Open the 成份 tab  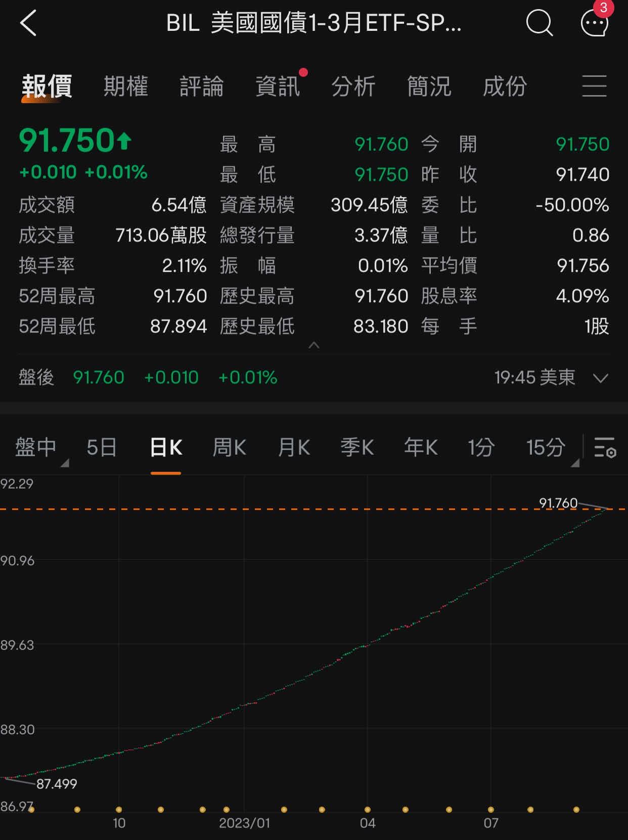(x=505, y=86)
